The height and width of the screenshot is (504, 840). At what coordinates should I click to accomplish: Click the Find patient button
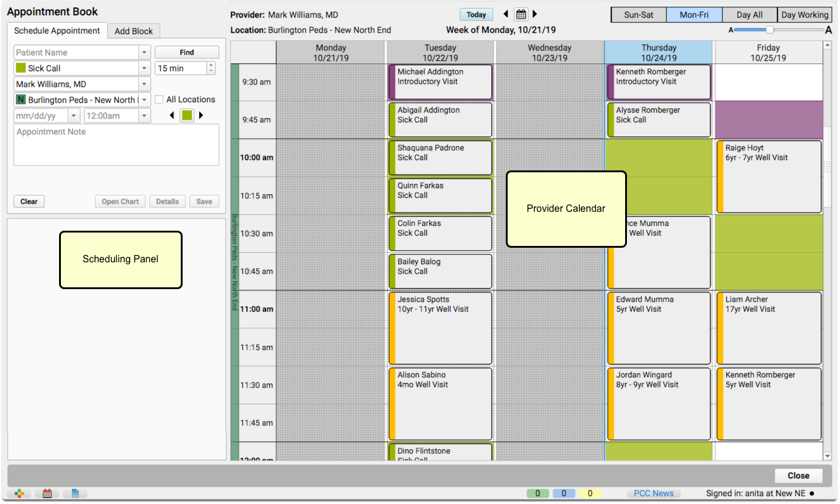(x=187, y=52)
